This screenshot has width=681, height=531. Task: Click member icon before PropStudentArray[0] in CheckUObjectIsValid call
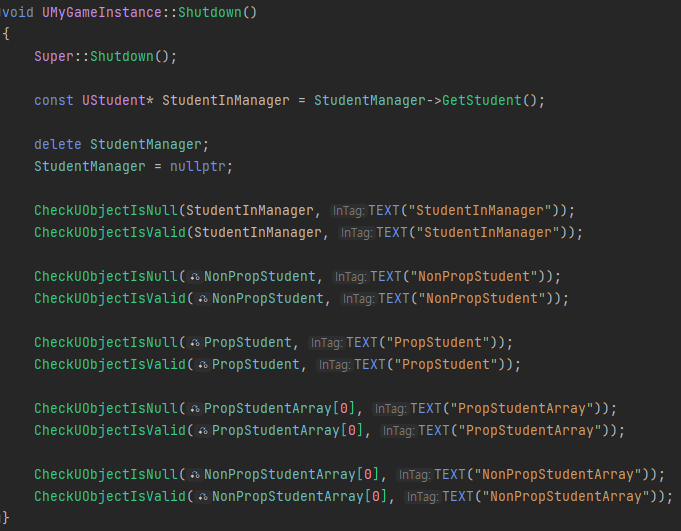(x=203, y=431)
